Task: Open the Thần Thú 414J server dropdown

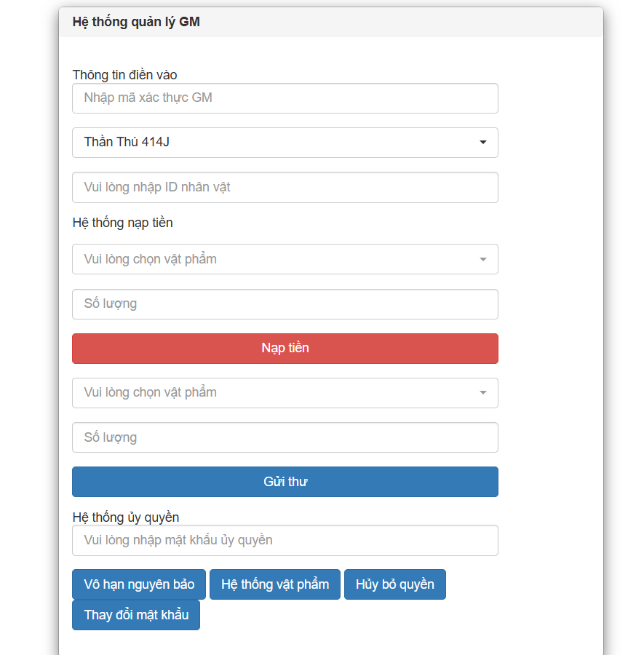Action: tap(285, 143)
